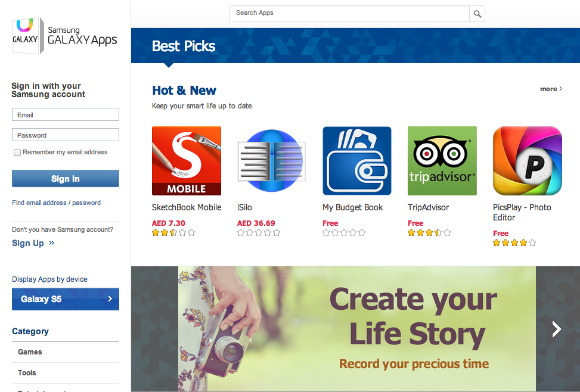Viewport: 580px width, 392px height.
Task: Select the Tools category
Action: coord(27,373)
